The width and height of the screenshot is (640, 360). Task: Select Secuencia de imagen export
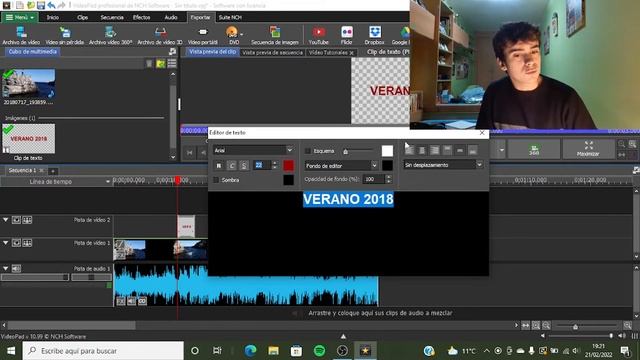click(275, 35)
